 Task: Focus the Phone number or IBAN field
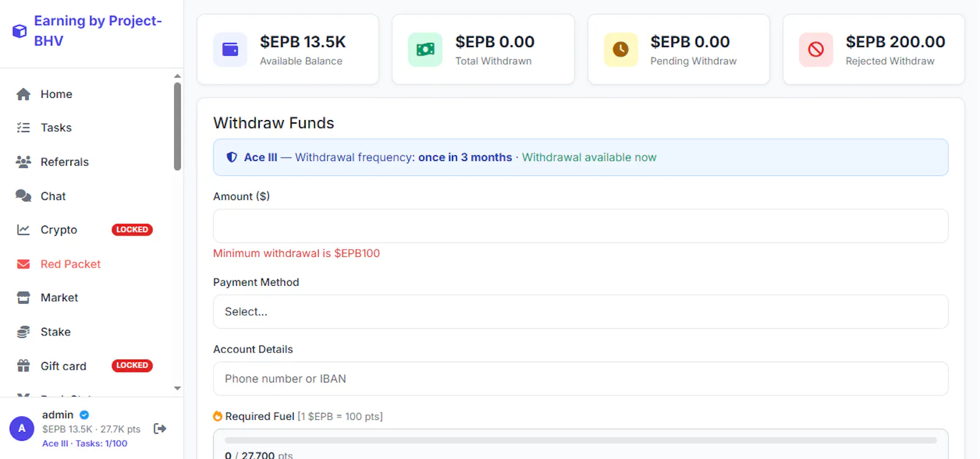click(581, 379)
